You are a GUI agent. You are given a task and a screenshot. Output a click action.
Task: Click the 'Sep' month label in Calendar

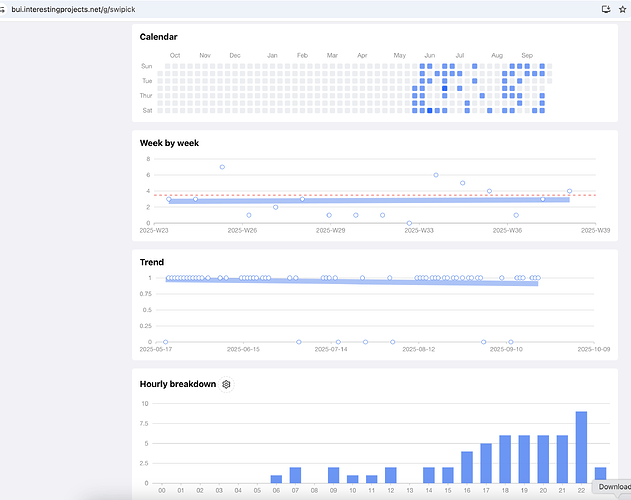tap(527, 56)
